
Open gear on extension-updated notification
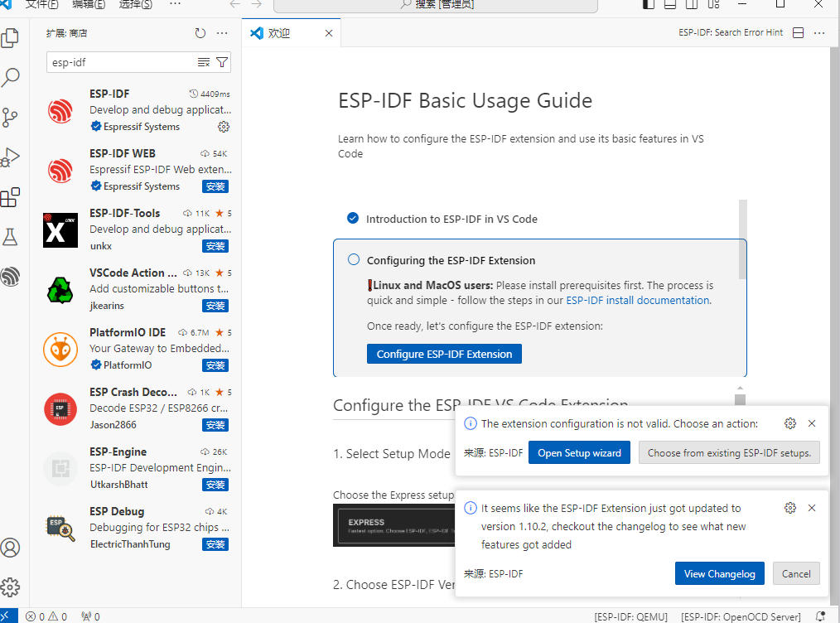point(790,508)
